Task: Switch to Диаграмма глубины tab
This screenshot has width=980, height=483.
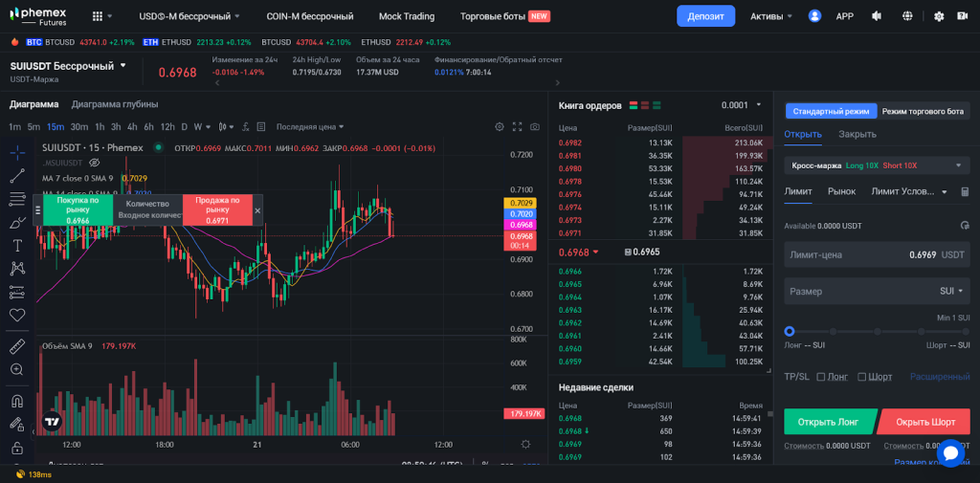Action: click(x=115, y=104)
